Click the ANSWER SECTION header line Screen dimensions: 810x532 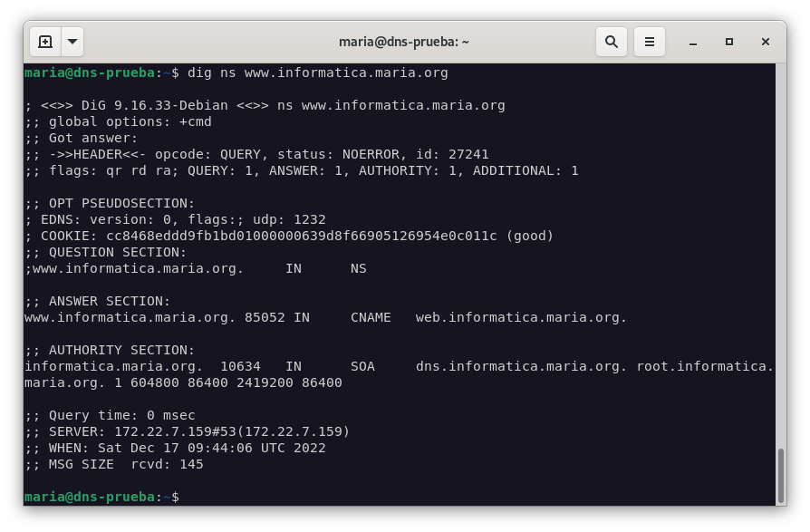point(98,301)
